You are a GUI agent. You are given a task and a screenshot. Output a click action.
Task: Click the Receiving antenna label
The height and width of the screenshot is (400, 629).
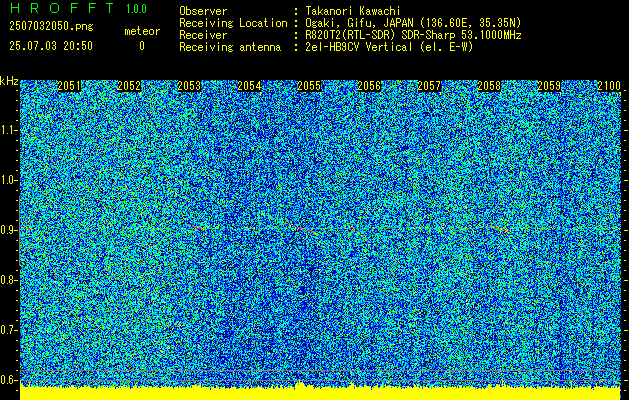[x=230, y=47]
